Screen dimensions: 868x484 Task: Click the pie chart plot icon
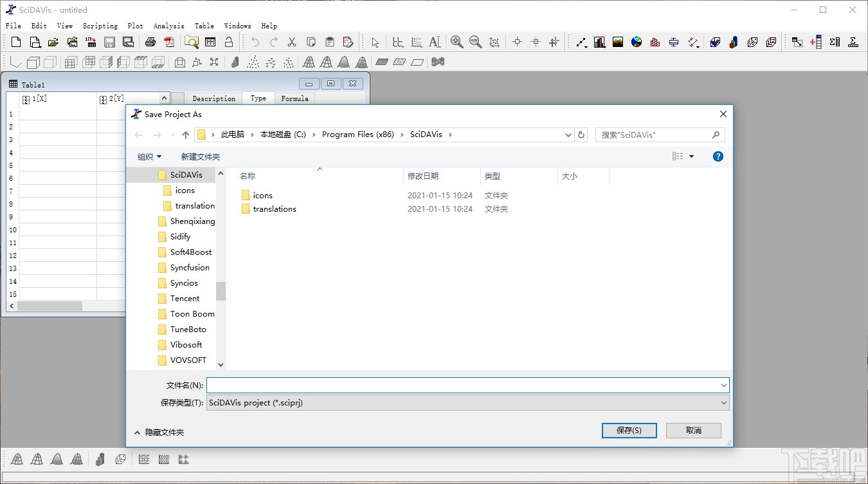click(637, 42)
